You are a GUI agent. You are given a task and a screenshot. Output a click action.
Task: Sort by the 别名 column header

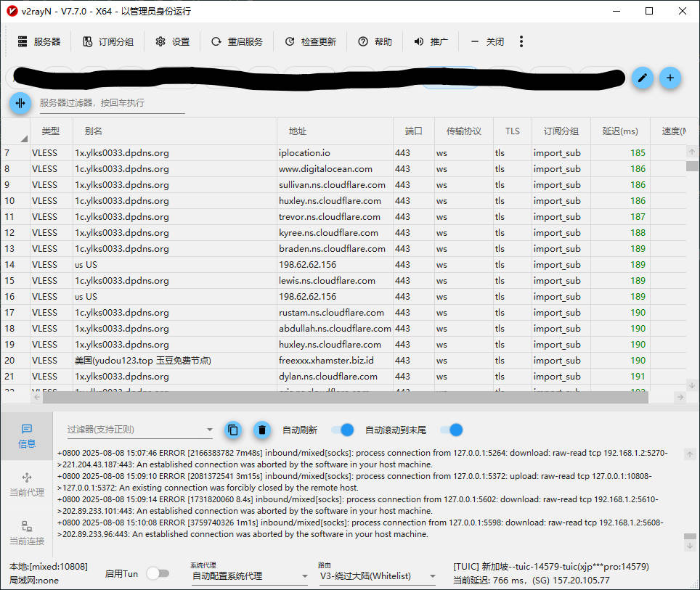[x=174, y=131]
